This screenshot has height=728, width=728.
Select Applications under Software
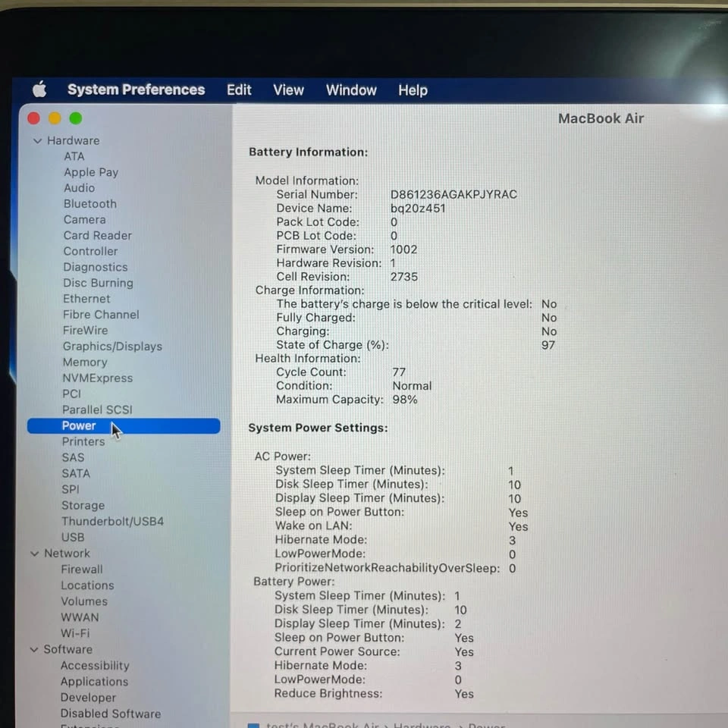[94, 682]
